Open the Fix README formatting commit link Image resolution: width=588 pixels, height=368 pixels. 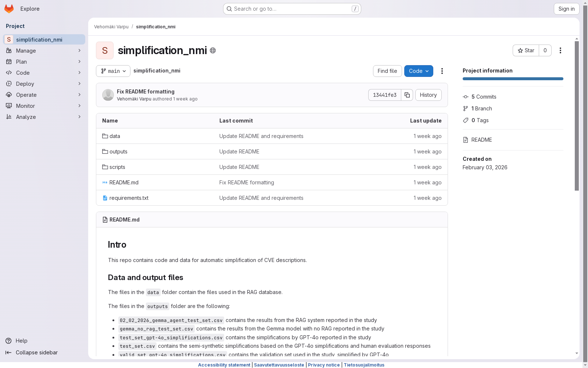click(x=146, y=92)
